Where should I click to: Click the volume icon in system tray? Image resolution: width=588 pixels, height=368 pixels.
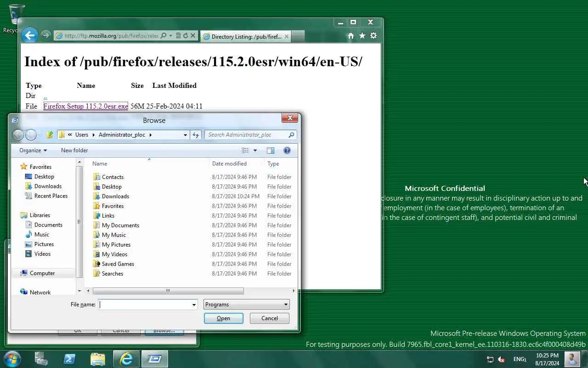501,360
